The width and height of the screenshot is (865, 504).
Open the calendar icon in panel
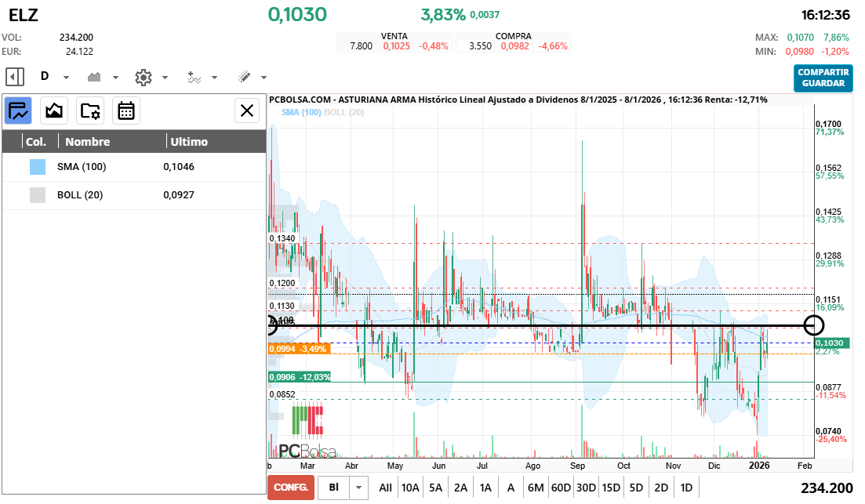tap(126, 111)
